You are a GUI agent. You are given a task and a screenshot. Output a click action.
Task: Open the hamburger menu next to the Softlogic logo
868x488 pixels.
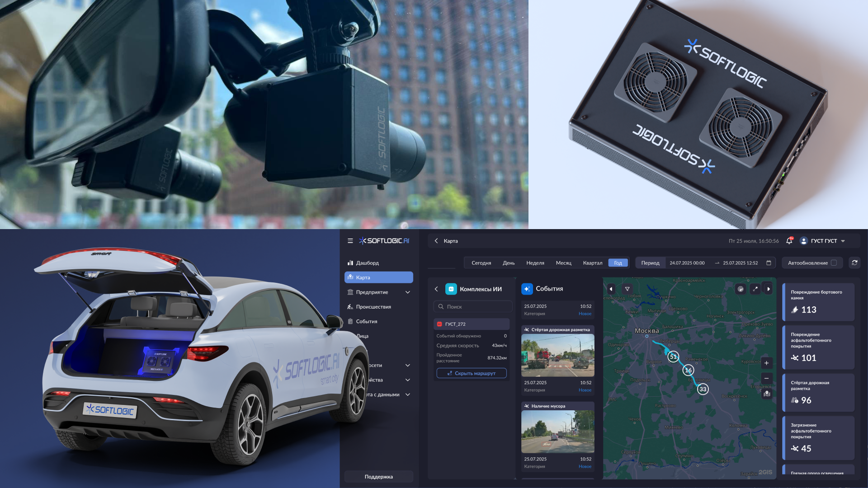[350, 241]
